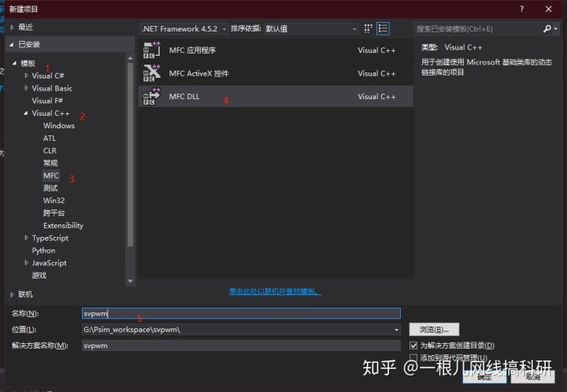Screen dimensions: 567x392
Task: Select 游戏 in template tree
Action: [39, 276]
